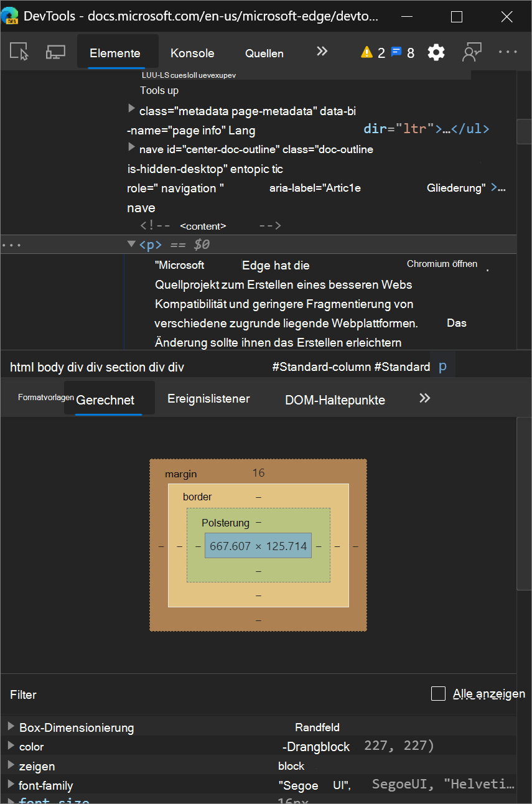Show more sidebar tabs after DOM-Haltepunkte
Viewport: 532px width, 804px height.
[424, 398]
